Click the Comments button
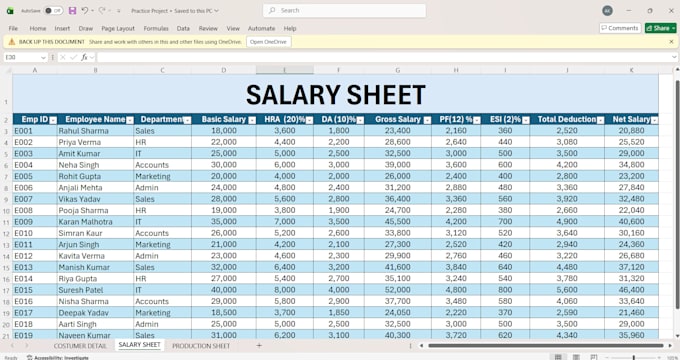 (620, 28)
